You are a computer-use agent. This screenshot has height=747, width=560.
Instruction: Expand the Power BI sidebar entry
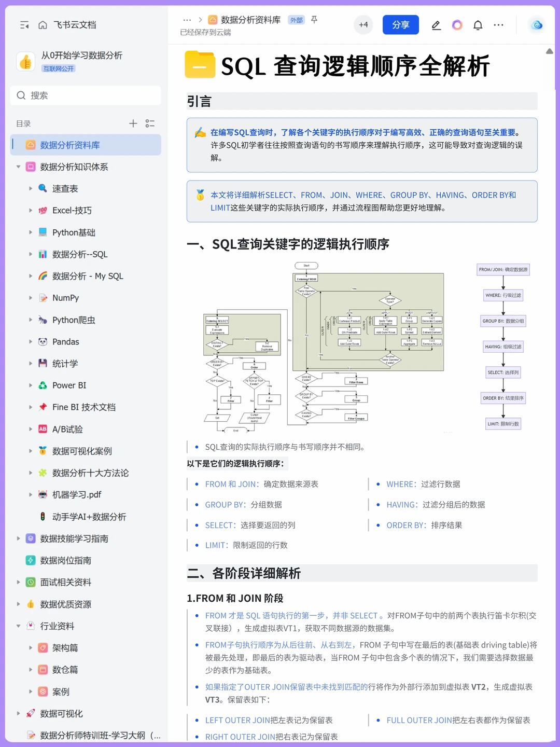pyautogui.click(x=31, y=385)
